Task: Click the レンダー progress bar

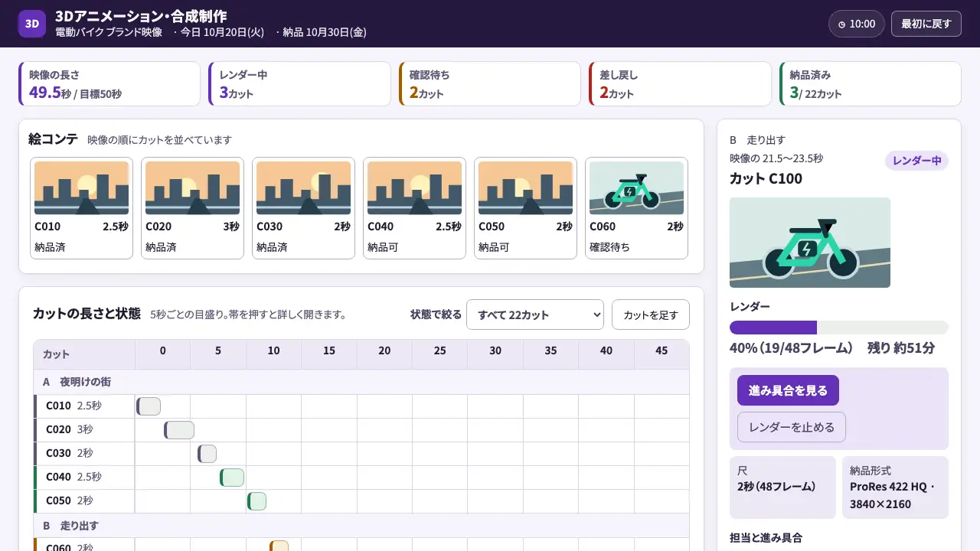Action: [839, 328]
